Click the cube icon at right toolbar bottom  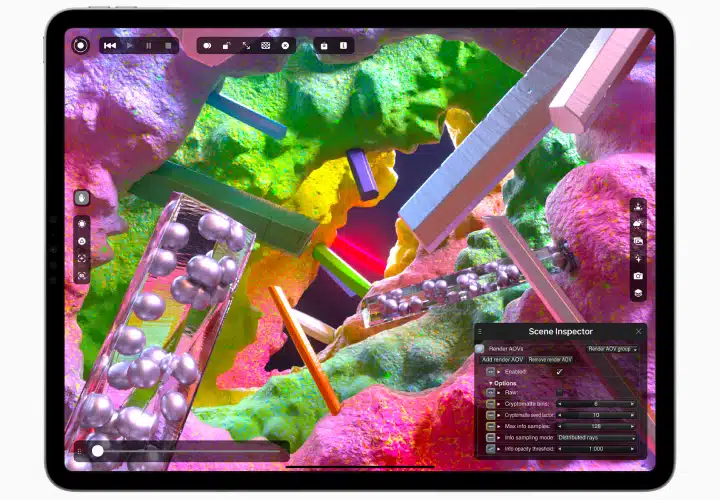[x=638, y=293]
